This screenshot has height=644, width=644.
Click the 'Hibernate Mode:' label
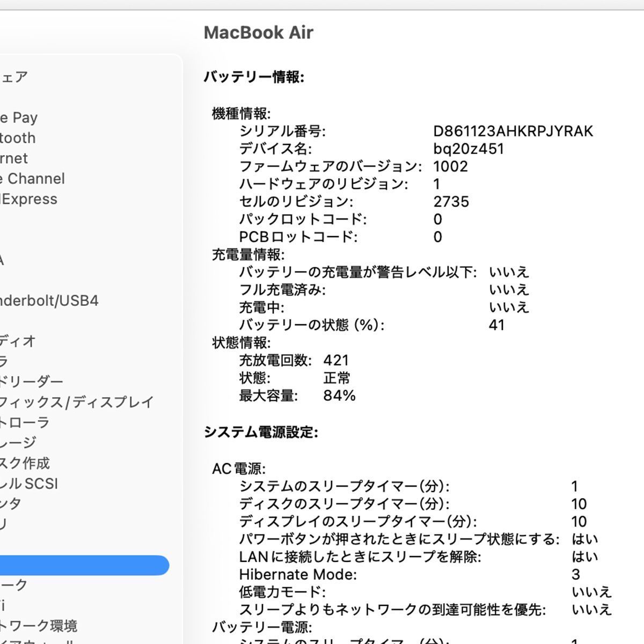298,575
